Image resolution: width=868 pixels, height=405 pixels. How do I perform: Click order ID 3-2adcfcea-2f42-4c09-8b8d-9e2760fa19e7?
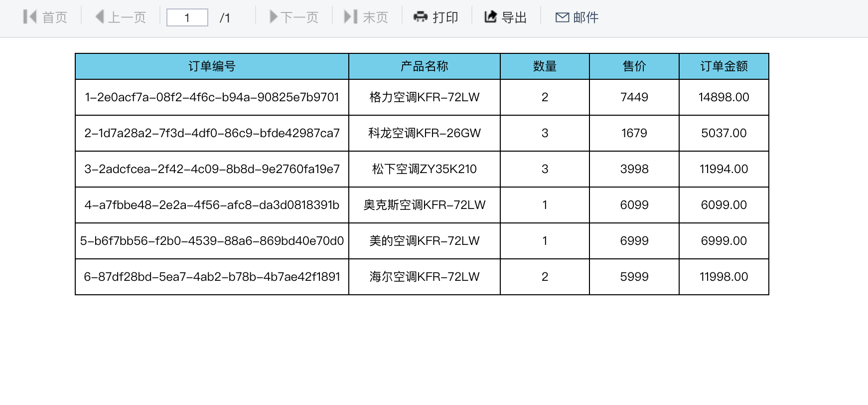pyautogui.click(x=212, y=169)
